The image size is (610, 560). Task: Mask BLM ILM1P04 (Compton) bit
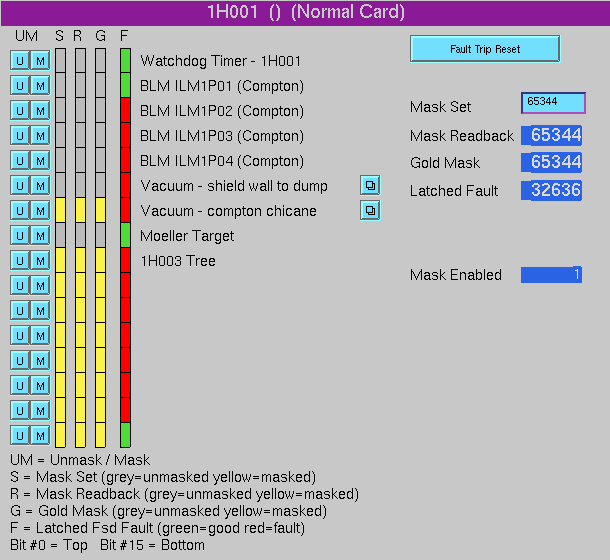40,160
